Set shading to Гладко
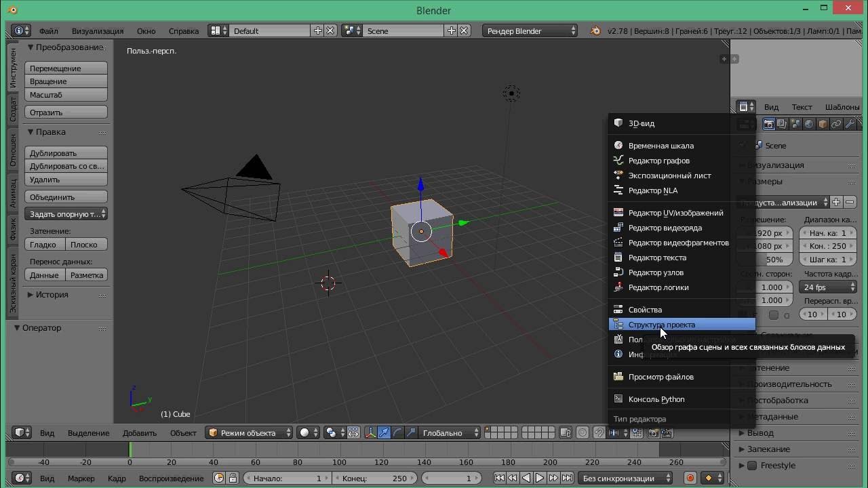 click(x=45, y=245)
